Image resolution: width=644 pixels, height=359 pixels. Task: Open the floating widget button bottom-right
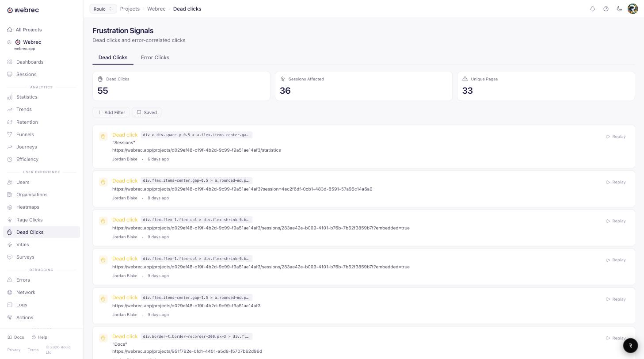click(x=631, y=345)
